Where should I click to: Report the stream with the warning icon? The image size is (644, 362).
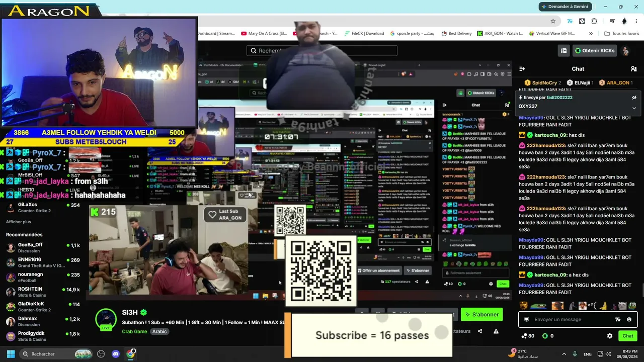click(x=496, y=331)
